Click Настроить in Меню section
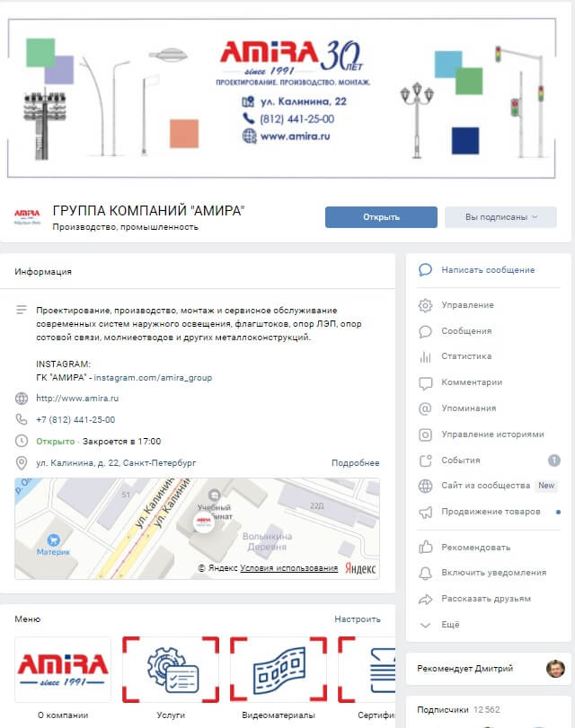Screen dimensions: 575x728 tap(358, 618)
